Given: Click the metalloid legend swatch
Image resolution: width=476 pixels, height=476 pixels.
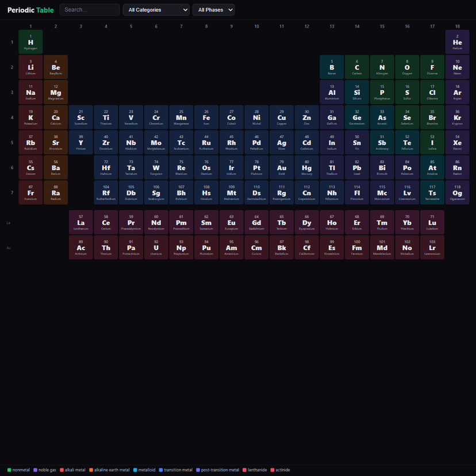Looking at the screenshot, I should (135, 470).
